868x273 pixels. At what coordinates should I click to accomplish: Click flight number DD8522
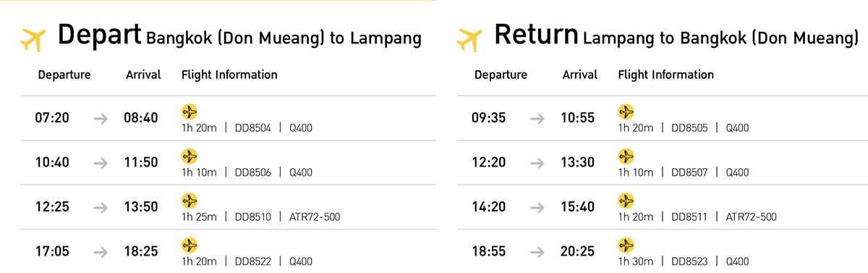click(253, 261)
